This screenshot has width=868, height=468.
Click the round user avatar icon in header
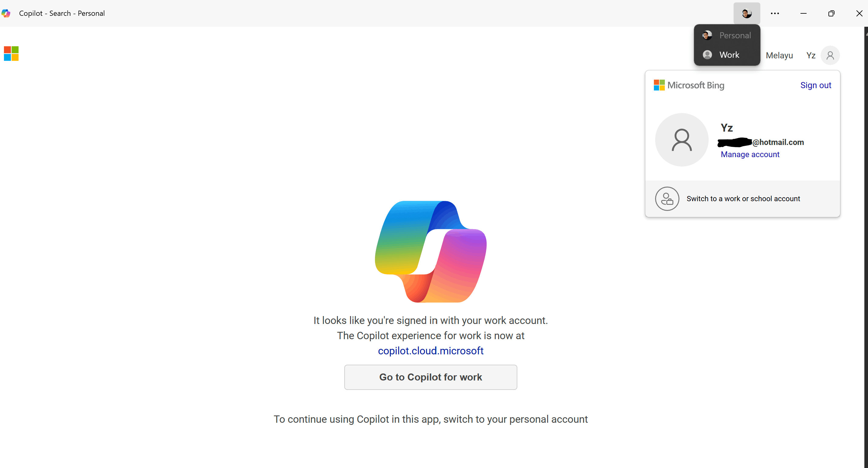(x=830, y=56)
